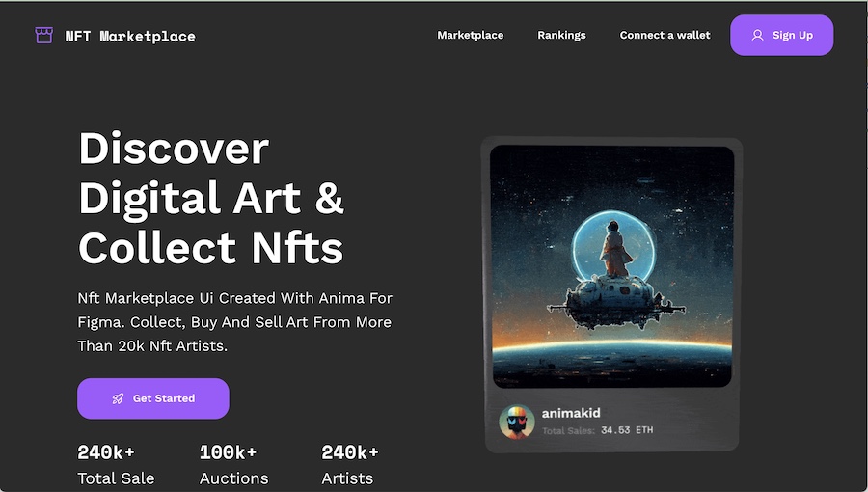Click the animakid artist name

[x=571, y=413]
